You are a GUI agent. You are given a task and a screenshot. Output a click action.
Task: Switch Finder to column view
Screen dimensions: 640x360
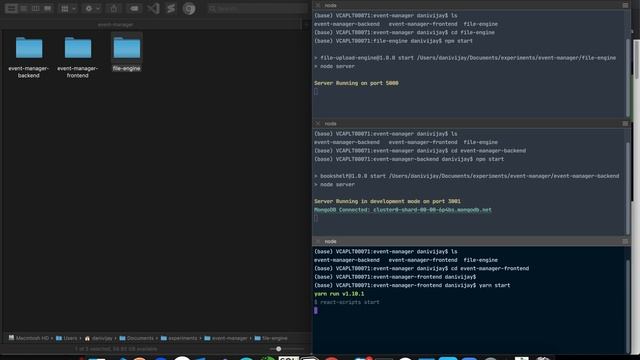36,8
